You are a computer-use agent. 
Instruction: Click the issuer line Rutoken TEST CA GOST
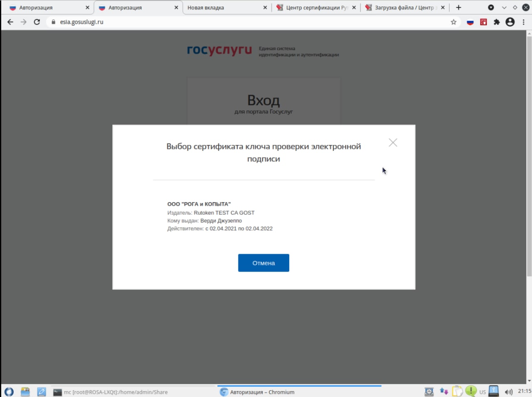(211, 213)
